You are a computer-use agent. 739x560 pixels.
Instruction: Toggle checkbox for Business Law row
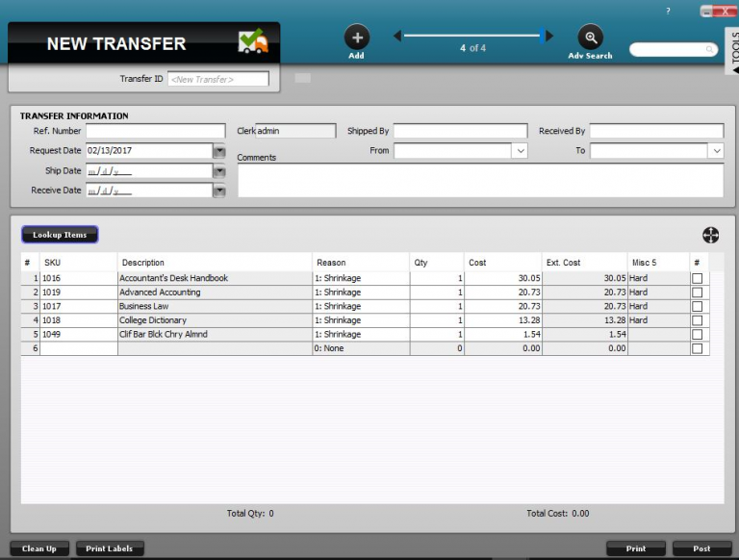click(x=697, y=307)
